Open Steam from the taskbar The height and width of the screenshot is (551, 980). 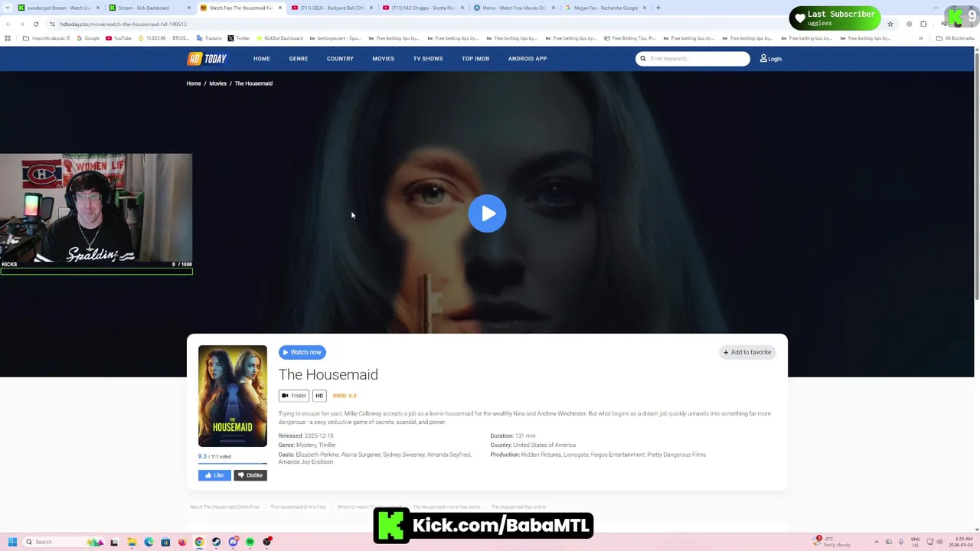click(216, 542)
